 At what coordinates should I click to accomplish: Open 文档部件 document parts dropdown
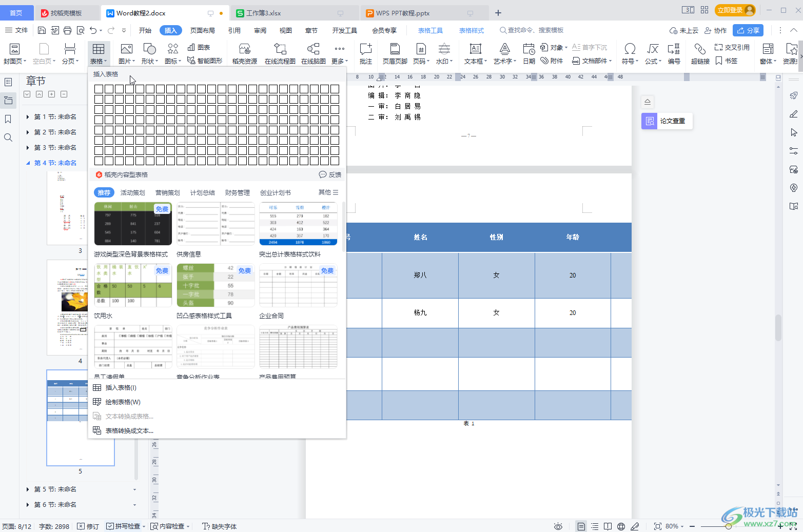pos(592,61)
